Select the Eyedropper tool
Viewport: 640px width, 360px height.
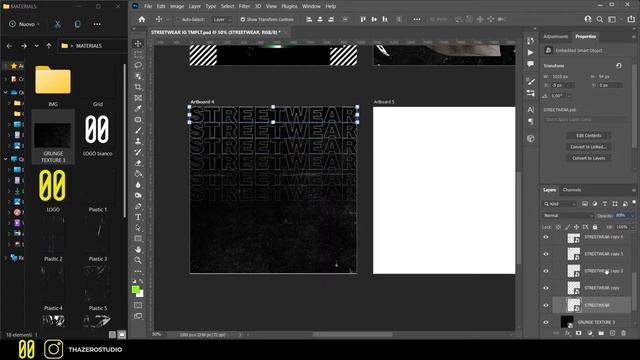pyautogui.click(x=138, y=109)
